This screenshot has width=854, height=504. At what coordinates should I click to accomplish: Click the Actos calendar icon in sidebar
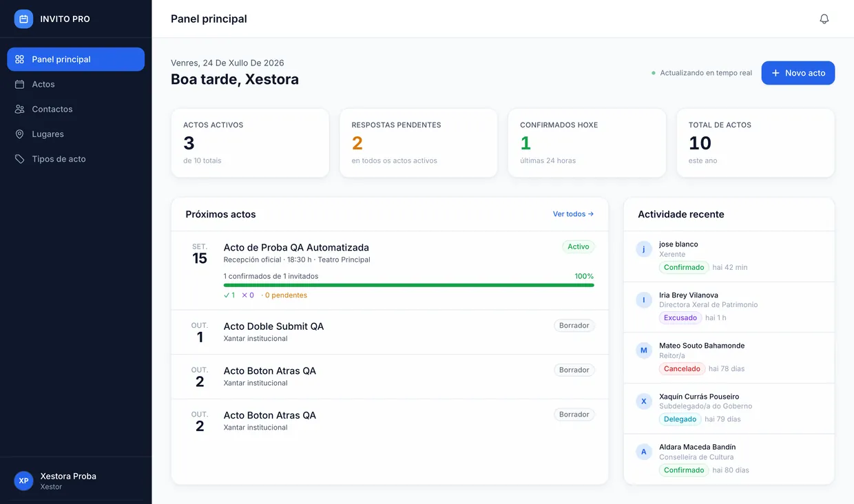(x=19, y=84)
